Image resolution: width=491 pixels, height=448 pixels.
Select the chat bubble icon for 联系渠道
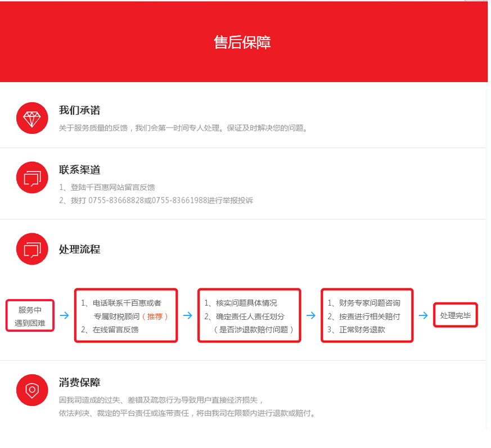31,177
